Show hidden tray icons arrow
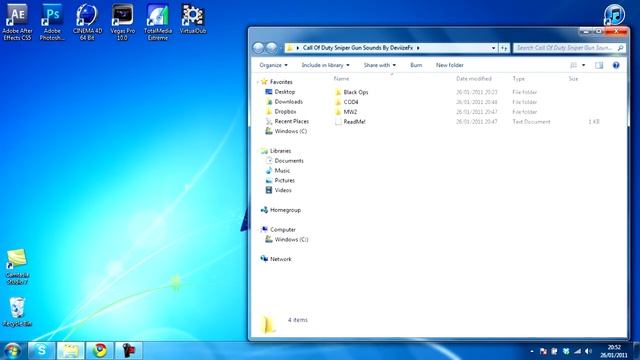This screenshot has width=640, height=360. pyautogui.click(x=531, y=351)
